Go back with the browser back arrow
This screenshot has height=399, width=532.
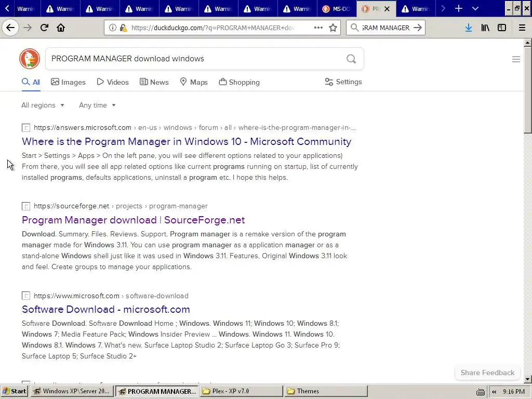(10, 28)
